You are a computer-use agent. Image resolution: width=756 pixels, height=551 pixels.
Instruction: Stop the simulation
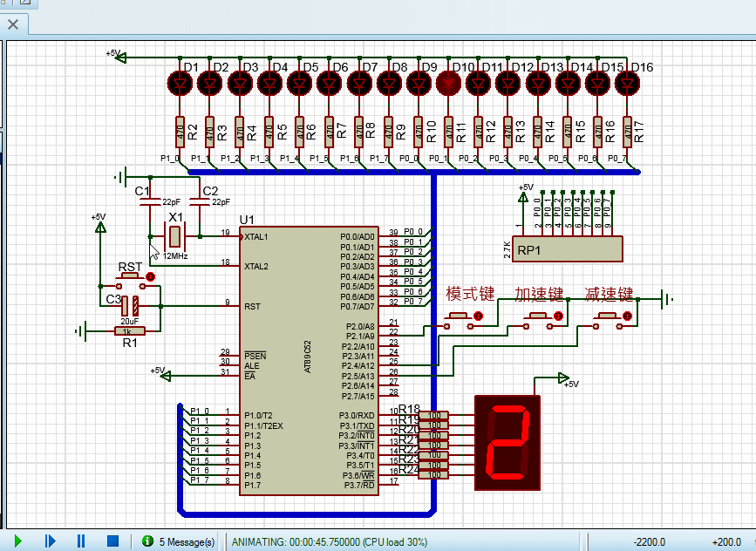click(112, 541)
